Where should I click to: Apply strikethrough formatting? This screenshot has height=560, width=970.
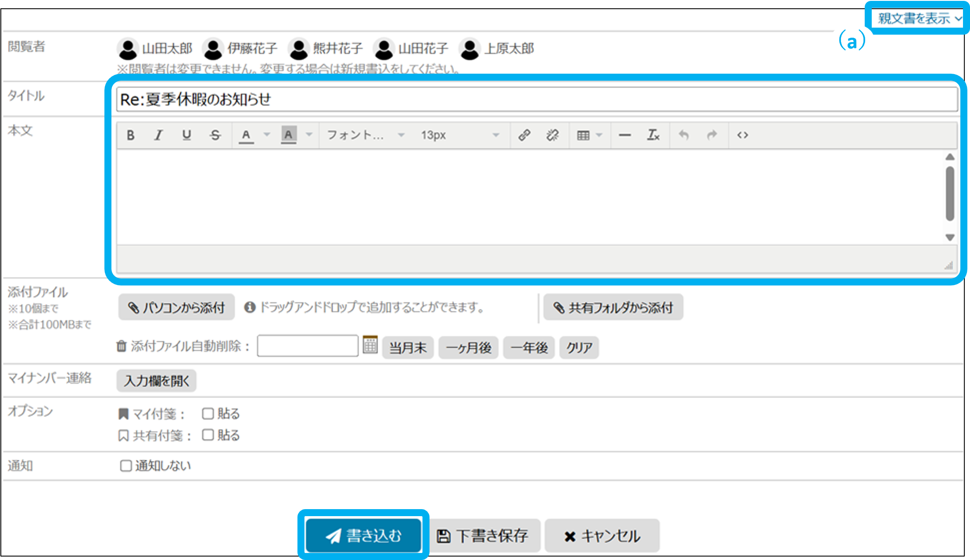click(215, 135)
